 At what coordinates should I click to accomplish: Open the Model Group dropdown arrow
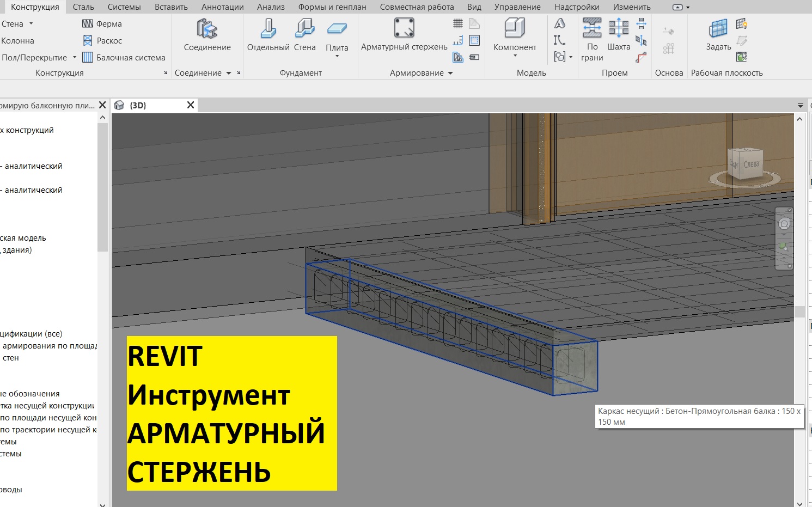coord(571,57)
